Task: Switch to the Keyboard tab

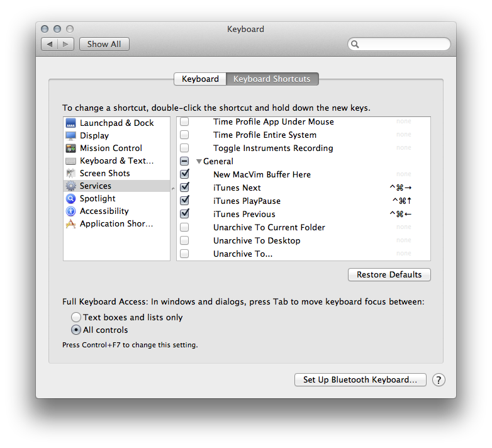Action: point(200,79)
